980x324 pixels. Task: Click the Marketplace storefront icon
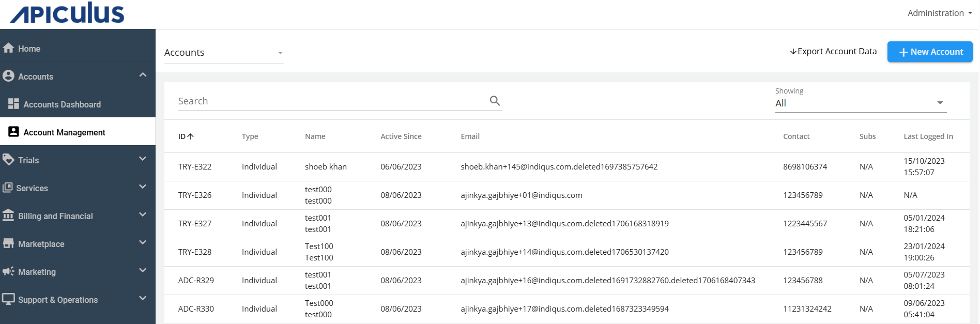[8, 243]
